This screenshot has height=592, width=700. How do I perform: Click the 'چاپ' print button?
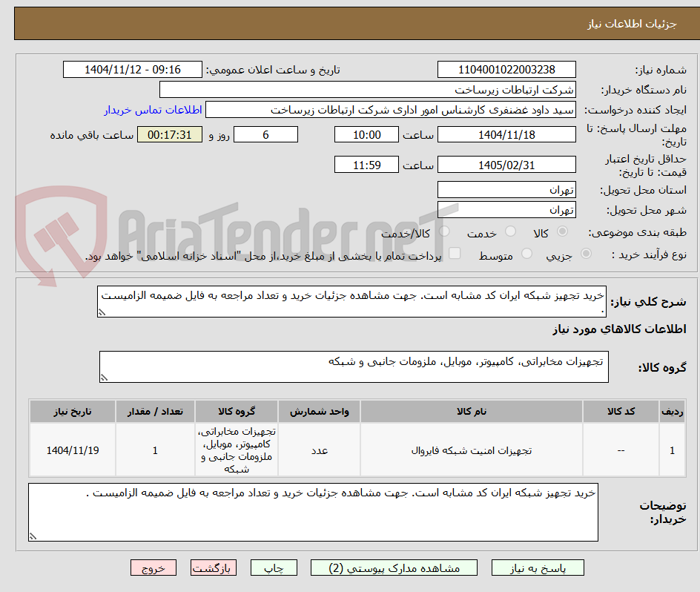point(274,568)
